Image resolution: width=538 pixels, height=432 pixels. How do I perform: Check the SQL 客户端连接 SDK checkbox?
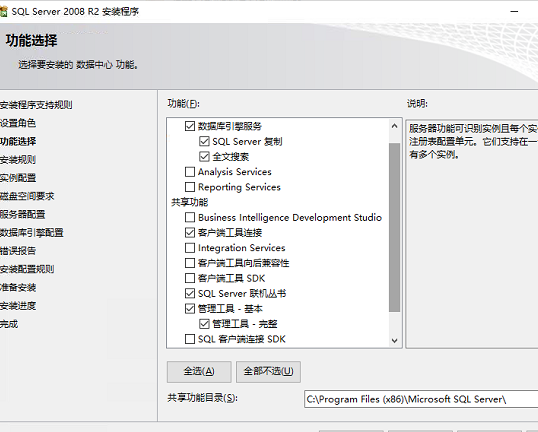(190, 339)
